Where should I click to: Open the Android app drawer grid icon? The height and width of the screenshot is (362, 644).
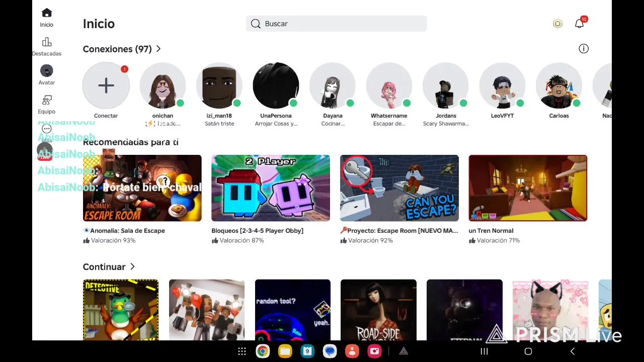coord(242,351)
